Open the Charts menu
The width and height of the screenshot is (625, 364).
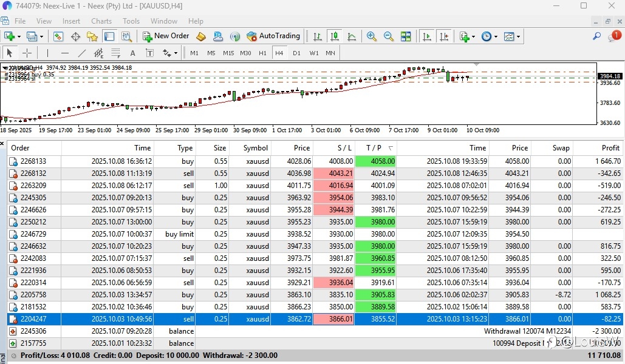click(x=101, y=21)
